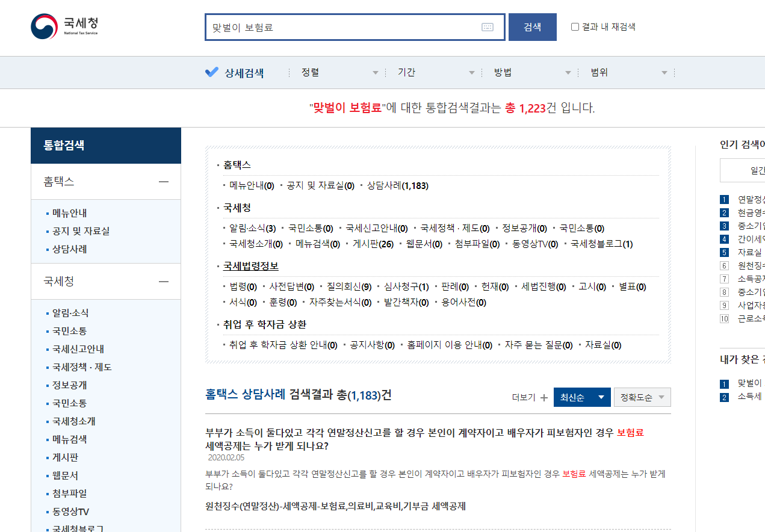The width and height of the screenshot is (765, 532).
Task: Open 알림·소식(3) result category link
Action: [x=252, y=229]
